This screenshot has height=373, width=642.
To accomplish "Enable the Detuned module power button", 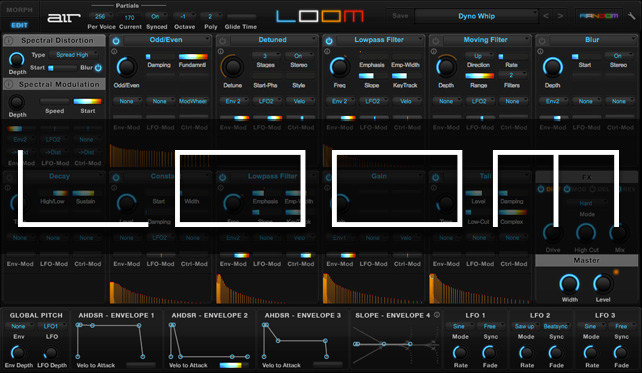I will [x=222, y=41].
